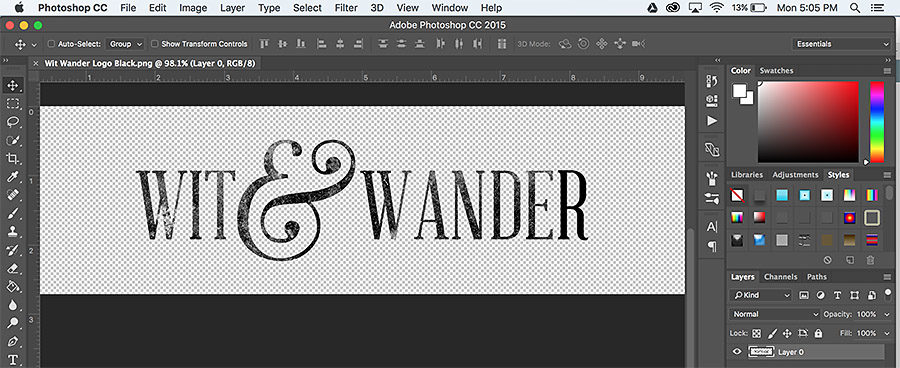This screenshot has width=900, height=368.
Task: Open the layer Kind filter dropdown
Action: 761,295
